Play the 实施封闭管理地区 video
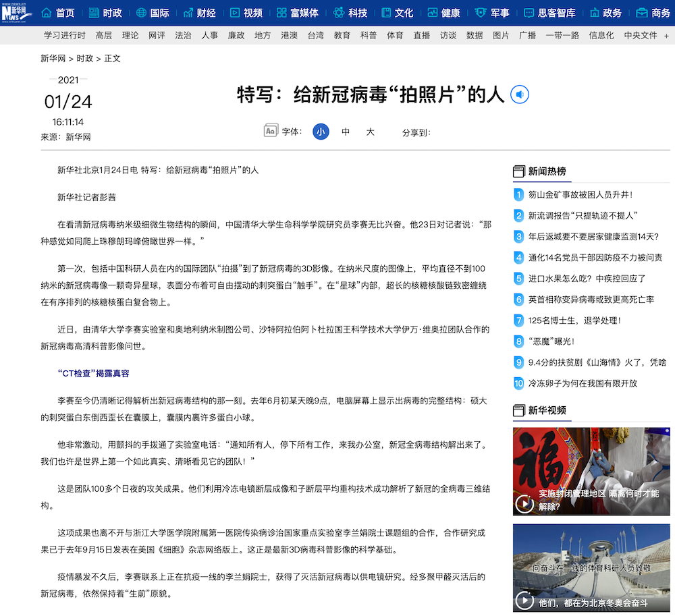This screenshot has width=675, height=616. pyautogui.click(x=524, y=504)
